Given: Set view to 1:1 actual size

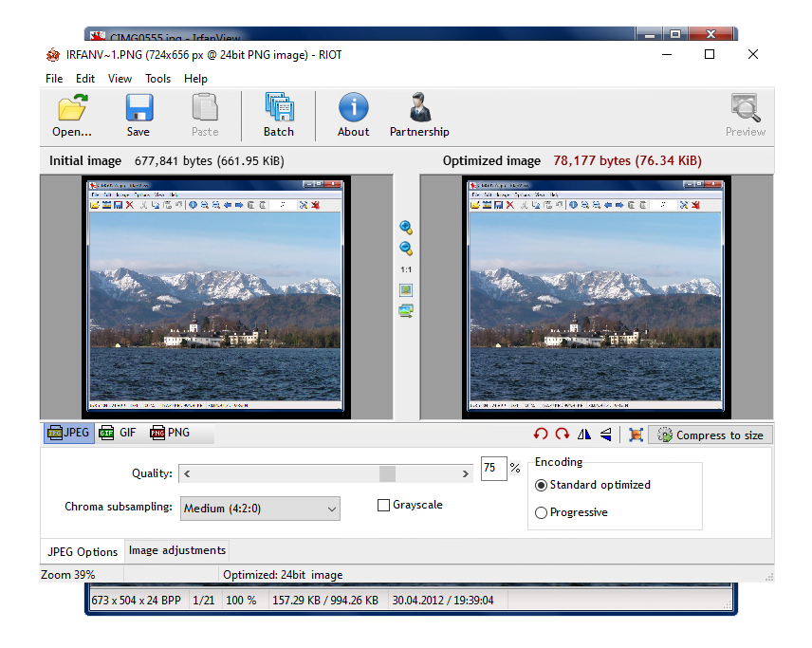Looking at the screenshot, I should [406, 269].
